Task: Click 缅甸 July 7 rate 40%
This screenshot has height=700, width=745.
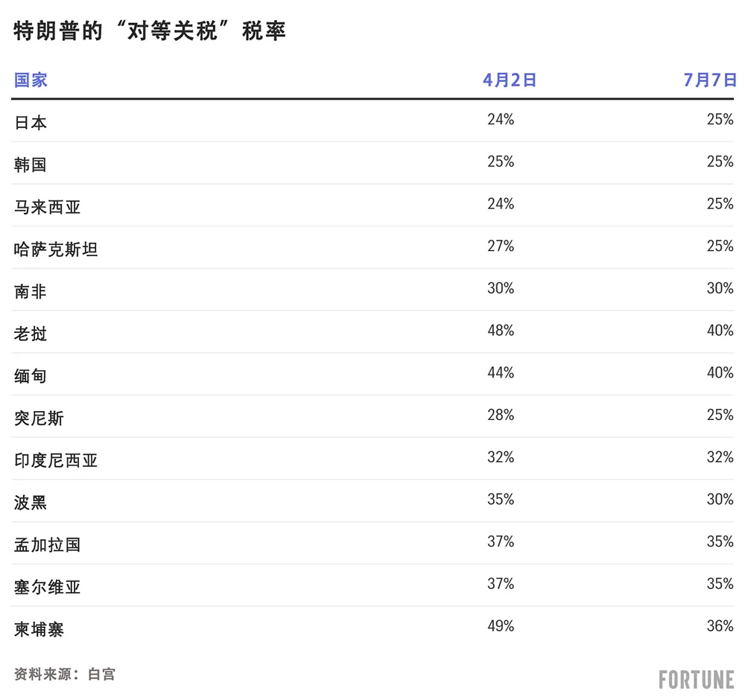Action: 720,372
